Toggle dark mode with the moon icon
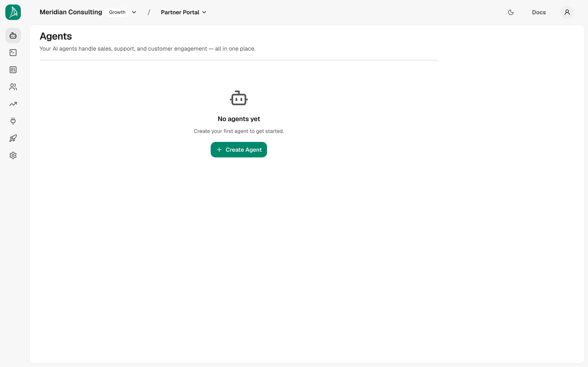This screenshot has width=588, height=367. (x=511, y=12)
